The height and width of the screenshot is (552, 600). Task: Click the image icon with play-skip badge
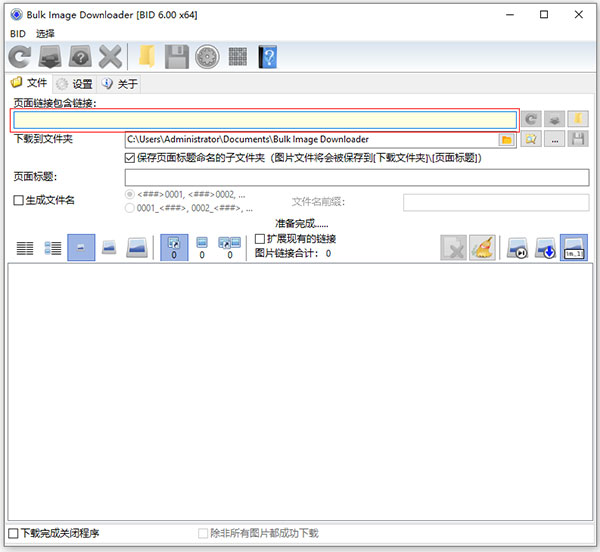tap(517, 248)
